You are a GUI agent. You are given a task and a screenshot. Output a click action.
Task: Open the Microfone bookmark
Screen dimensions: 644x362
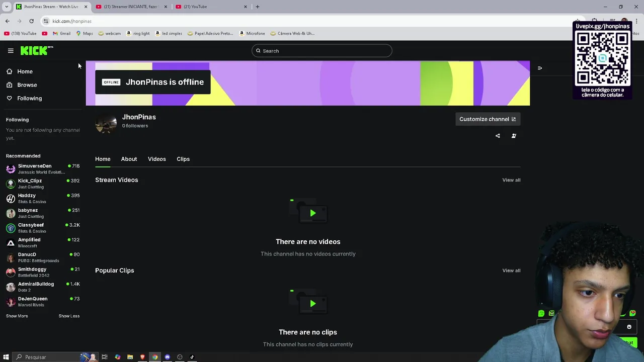tap(252, 34)
